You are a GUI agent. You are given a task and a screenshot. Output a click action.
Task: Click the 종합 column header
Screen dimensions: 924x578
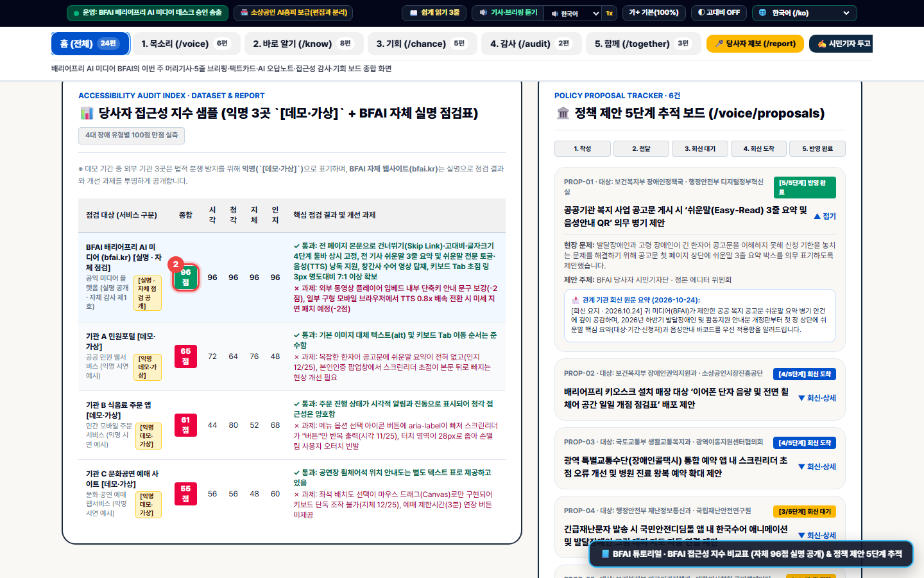(x=185, y=215)
